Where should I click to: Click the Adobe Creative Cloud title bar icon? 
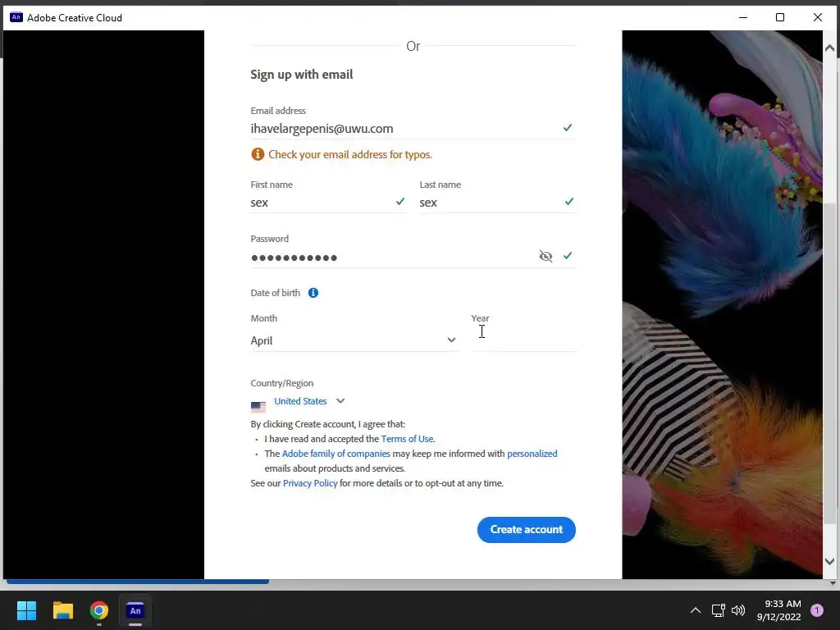click(x=16, y=18)
